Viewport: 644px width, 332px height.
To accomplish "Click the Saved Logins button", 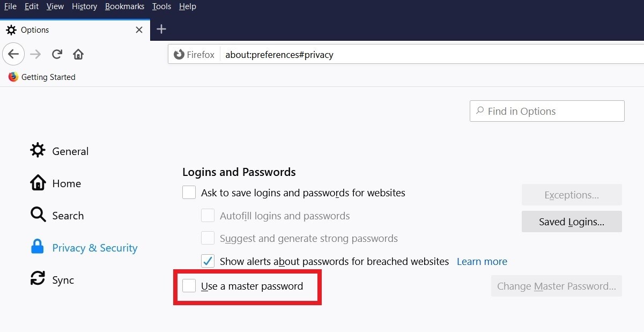I will 572,222.
